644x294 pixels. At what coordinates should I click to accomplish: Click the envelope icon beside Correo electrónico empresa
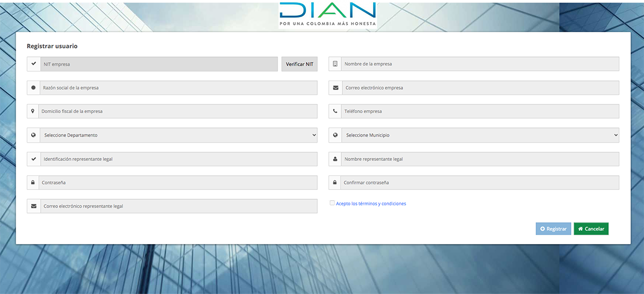(335, 87)
